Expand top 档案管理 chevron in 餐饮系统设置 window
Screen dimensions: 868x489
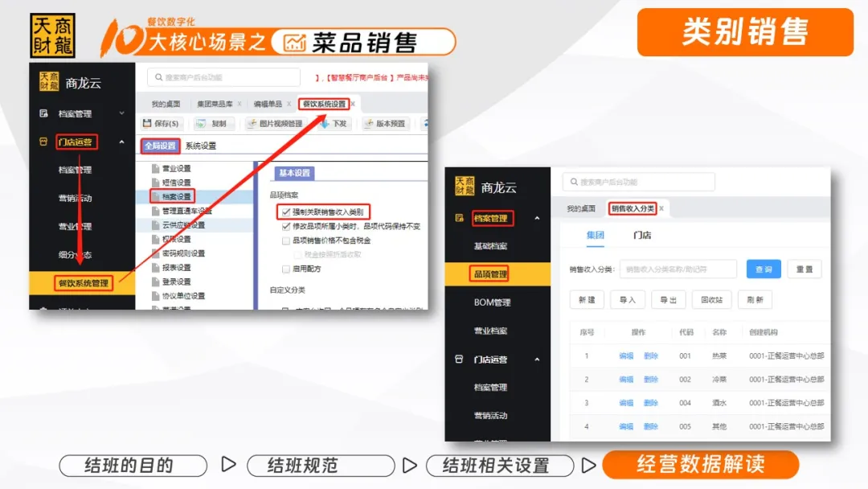(x=122, y=113)
